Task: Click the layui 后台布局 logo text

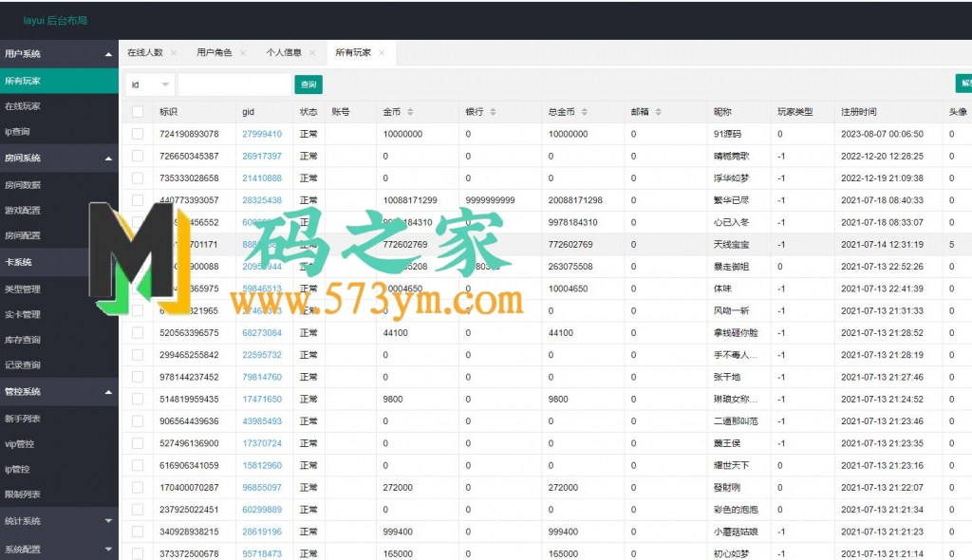Action: click(55, 21)
